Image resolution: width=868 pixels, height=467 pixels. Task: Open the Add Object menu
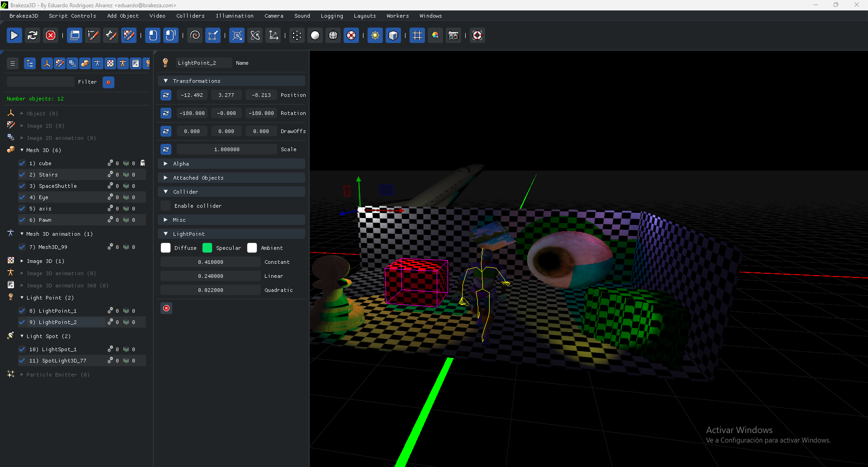[x=123, y=16]
